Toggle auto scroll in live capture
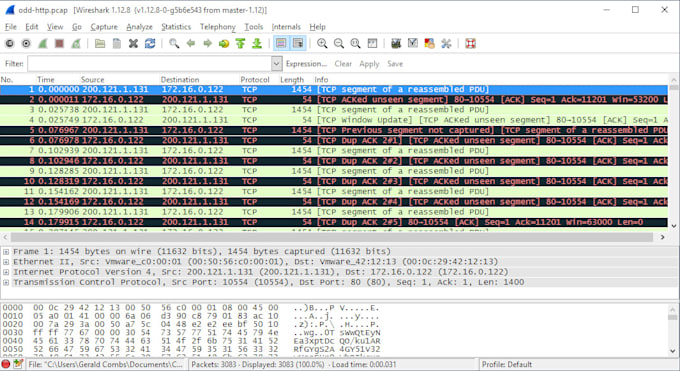Image resolution: width=680 pixels, height=371 pixels. coord(298,43)
